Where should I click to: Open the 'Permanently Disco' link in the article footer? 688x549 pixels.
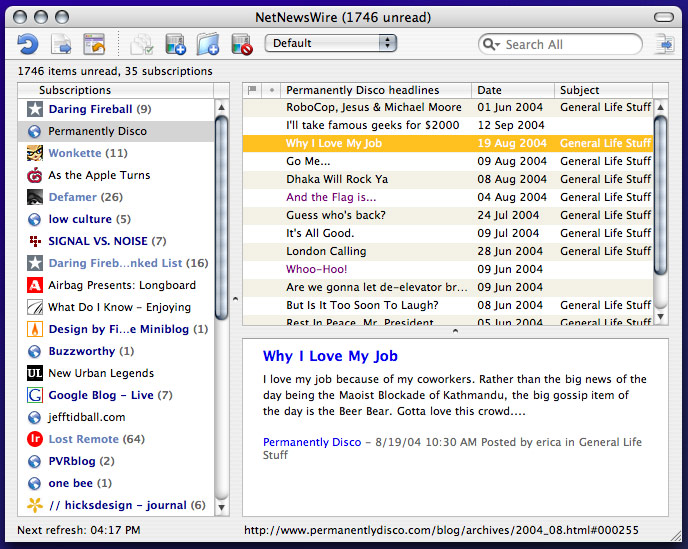(312, 442)
